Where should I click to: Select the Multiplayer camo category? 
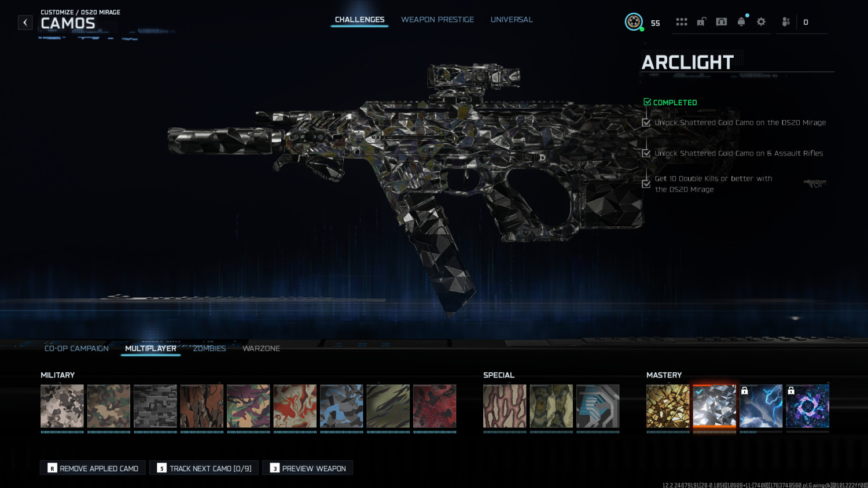click(x=150, y=348)
